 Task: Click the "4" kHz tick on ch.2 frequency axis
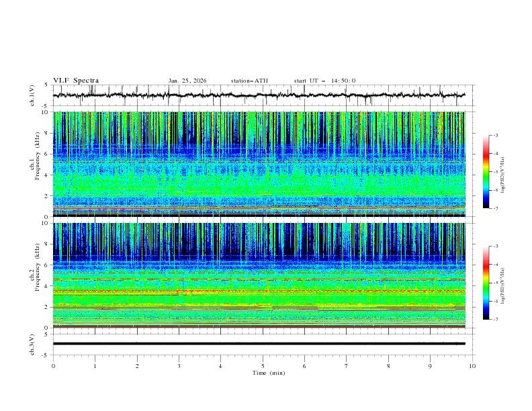tap(47, 286)
